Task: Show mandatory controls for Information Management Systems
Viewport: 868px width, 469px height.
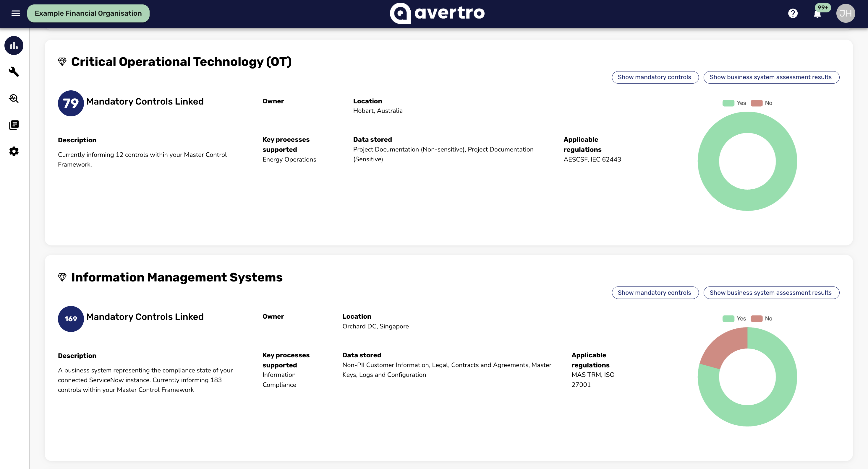Action: tap(655, 293)
